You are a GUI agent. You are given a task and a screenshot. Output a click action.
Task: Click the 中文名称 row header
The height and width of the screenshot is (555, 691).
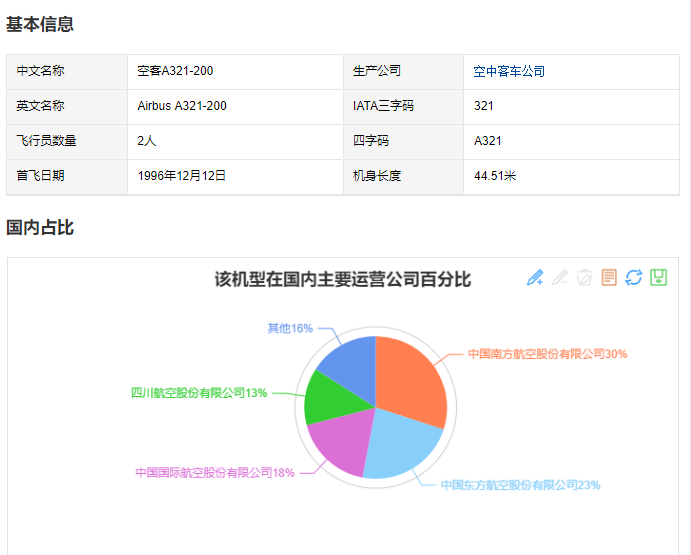[67, 71]
